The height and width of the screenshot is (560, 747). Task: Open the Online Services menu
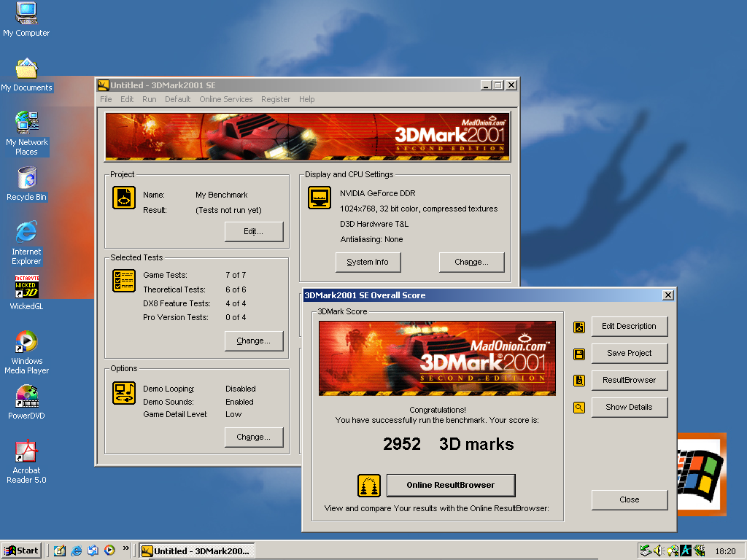226,99
